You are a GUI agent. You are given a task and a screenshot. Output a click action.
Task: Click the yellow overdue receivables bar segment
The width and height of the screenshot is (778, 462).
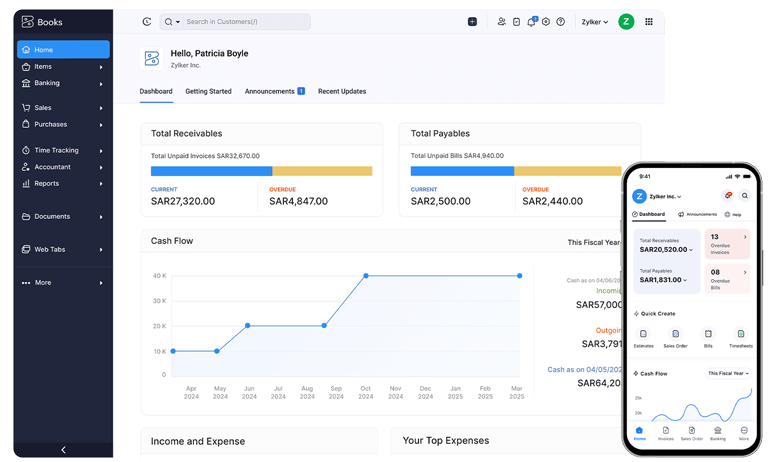[322, 171]
